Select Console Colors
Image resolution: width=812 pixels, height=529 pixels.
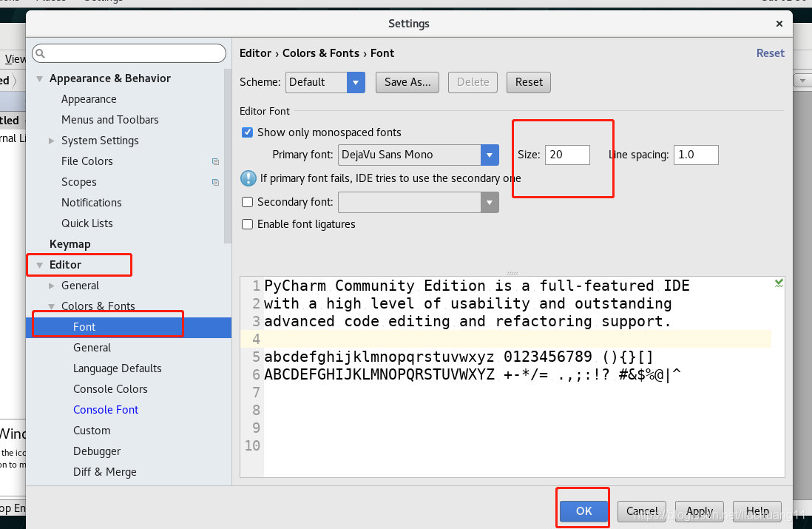pyautogui.click(x=110, y=389)
